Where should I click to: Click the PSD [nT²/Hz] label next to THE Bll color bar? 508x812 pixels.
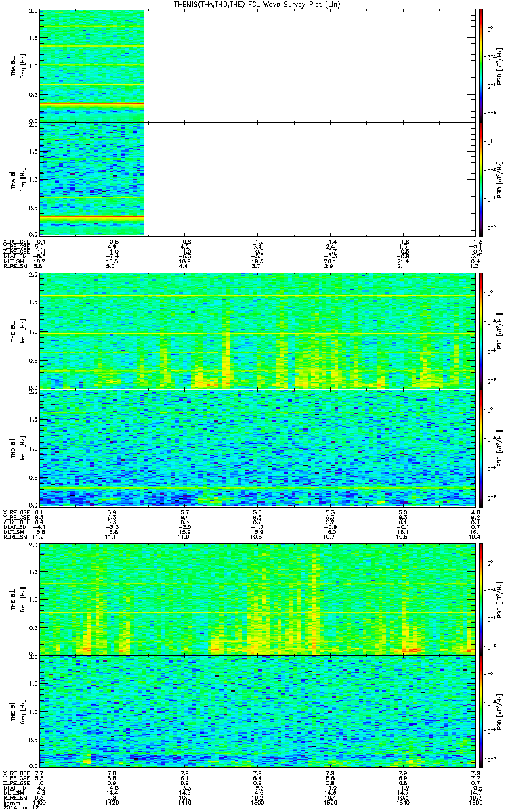(499, 711)
